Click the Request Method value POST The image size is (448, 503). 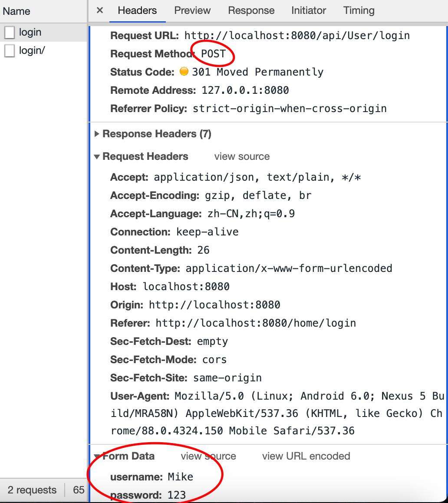(213, 53)
